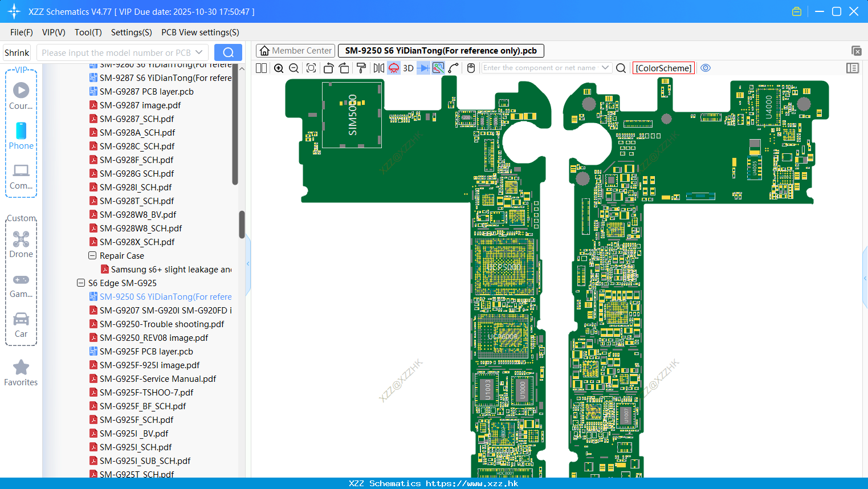
Task: Click the blue model search button
Action: pyautogui.click(x=228, y=52)
